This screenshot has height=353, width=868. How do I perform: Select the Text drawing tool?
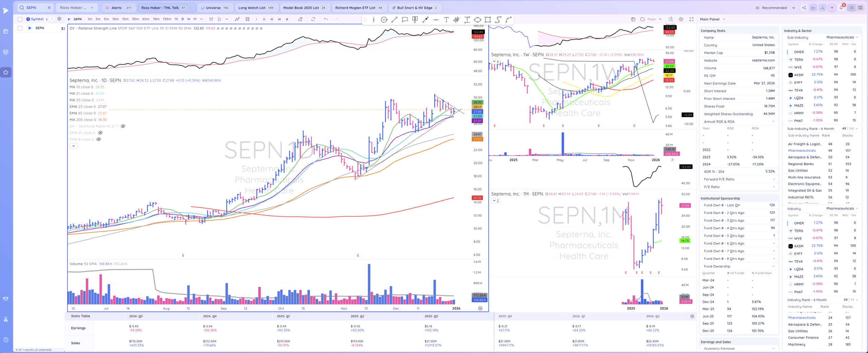(446, 20)
